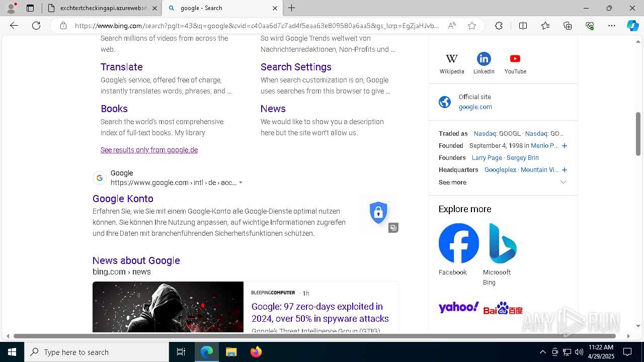Image resolution: width=644 pixels, height=362 pixels.
Task: Open Task View on taskbar
Action: 181,352
